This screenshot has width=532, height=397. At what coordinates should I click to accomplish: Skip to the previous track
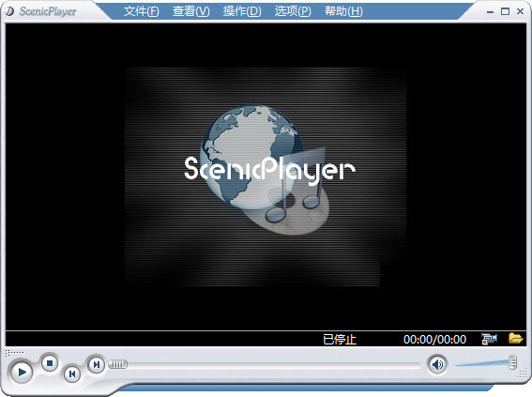[x=72, y=374]
